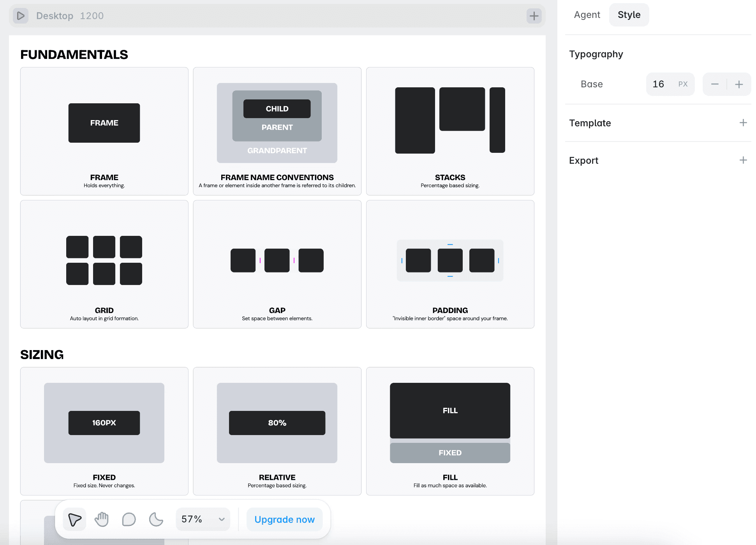Switch to the Style tab
Screen dimensions: 756x545
pos(629,15)
